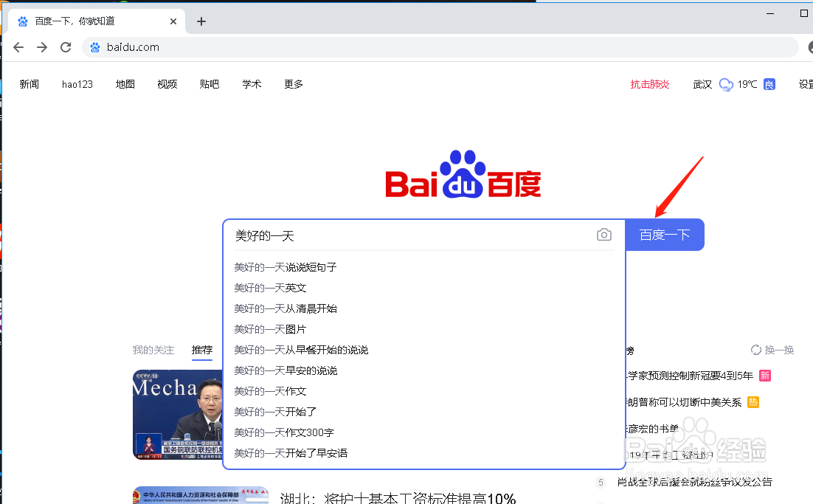The width and height of the screenshot is (813, 504).
Task: Select suggestion 美好的一天说说短句子
Action: pos(286,267)
